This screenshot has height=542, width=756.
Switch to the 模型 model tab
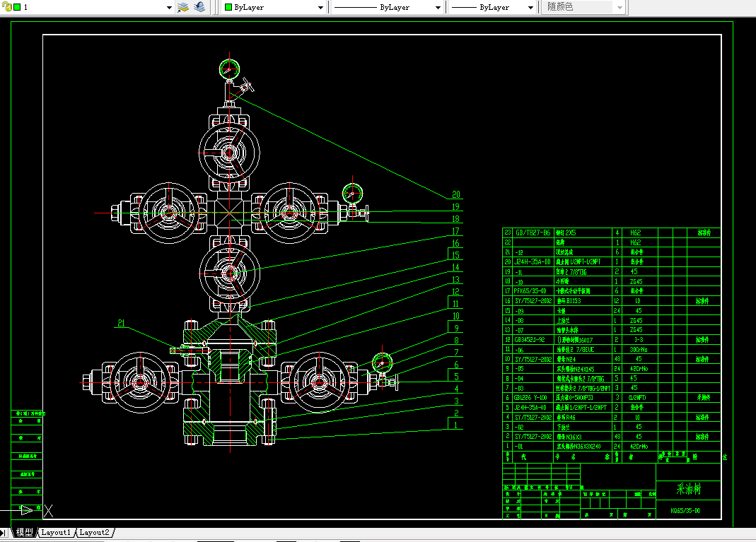(25, 532)
